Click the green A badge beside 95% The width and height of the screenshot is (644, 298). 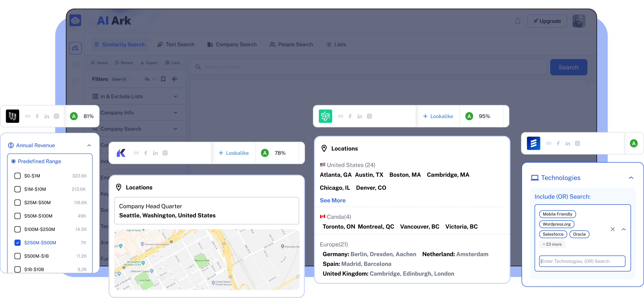469,116
